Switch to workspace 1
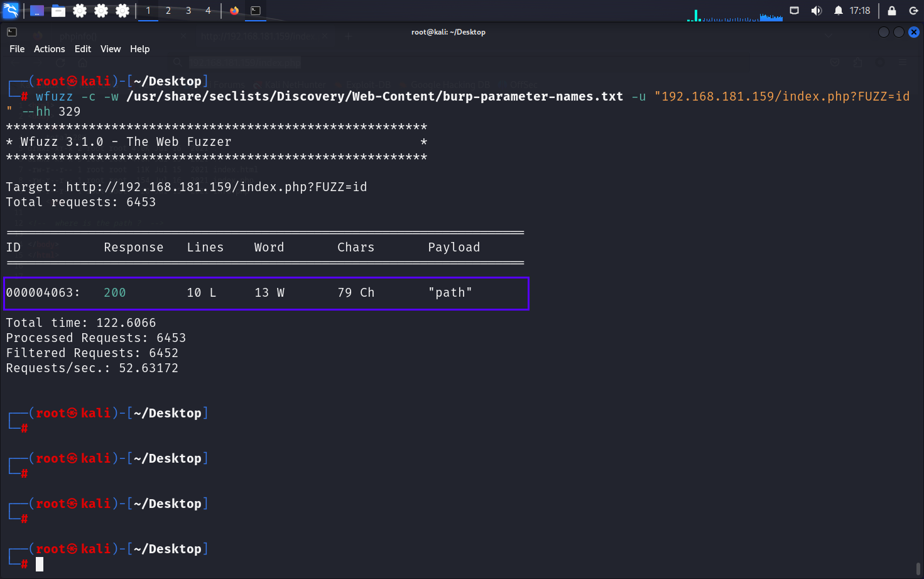 [148, 11]
